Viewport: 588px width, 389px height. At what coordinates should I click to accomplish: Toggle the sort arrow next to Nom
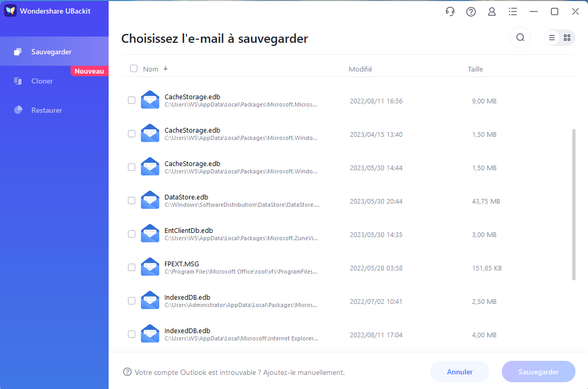pyautogui.click(x=166, y=68)
